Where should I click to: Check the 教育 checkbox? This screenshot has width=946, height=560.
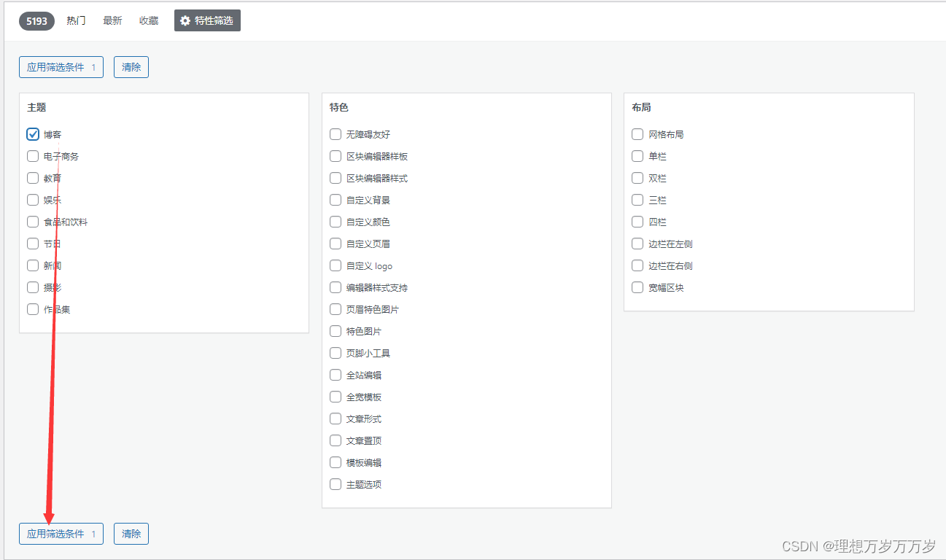33,178
